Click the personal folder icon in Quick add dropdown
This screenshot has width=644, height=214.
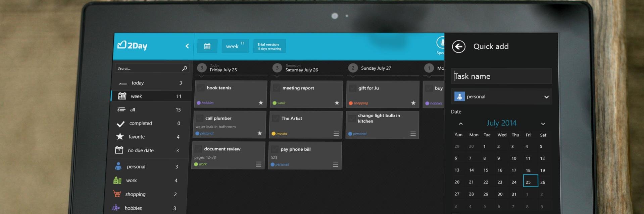point(459,96)
